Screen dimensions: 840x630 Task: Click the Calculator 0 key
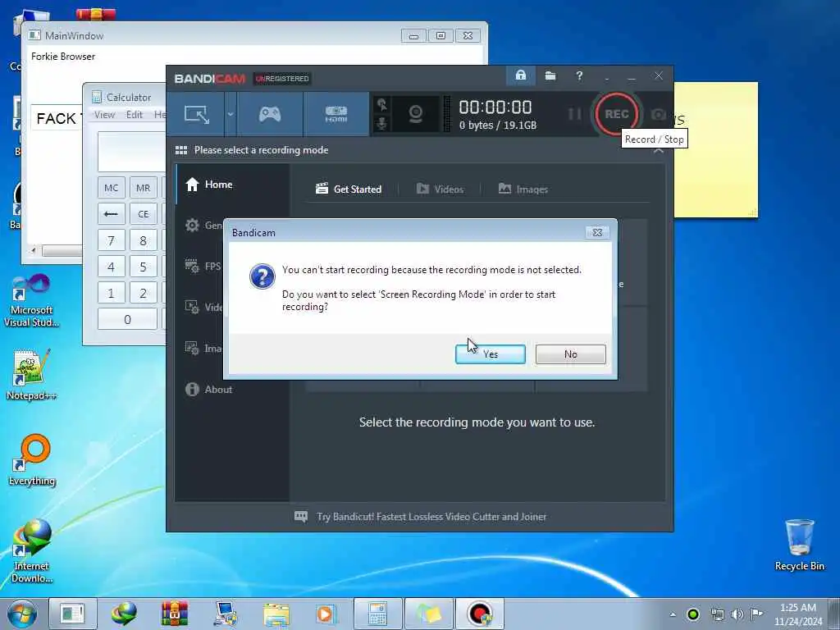point(127,319)
